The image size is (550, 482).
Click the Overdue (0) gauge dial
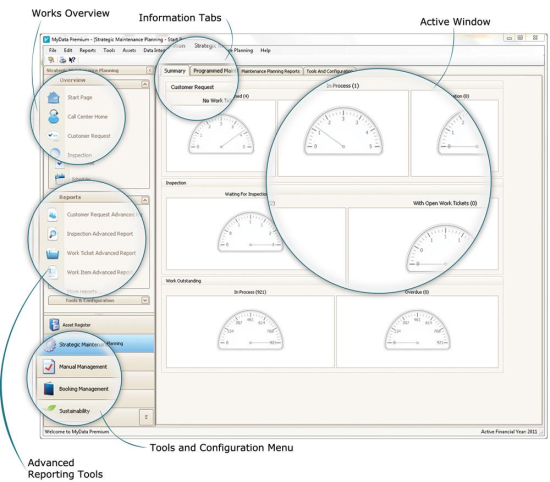tap(417, 329)
